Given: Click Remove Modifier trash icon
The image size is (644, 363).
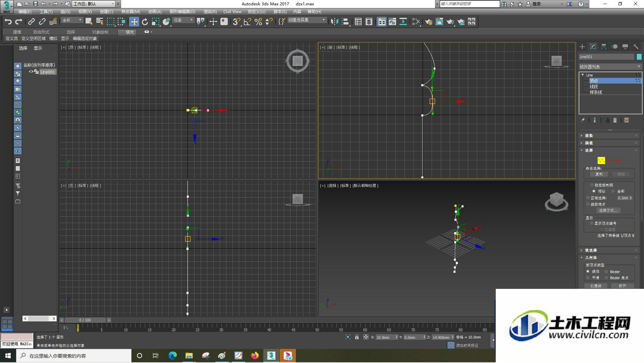Looking at the screenshot, I should pos(615,120).
